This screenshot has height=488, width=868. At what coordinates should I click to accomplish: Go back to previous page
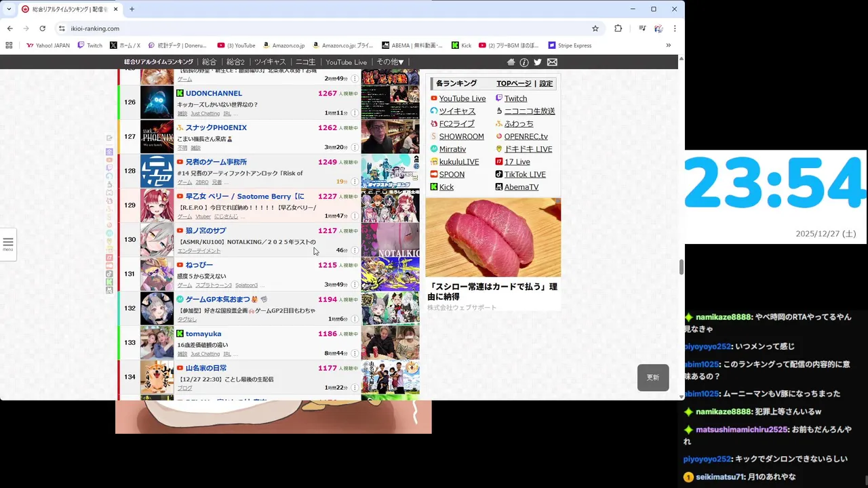(9, 28)
